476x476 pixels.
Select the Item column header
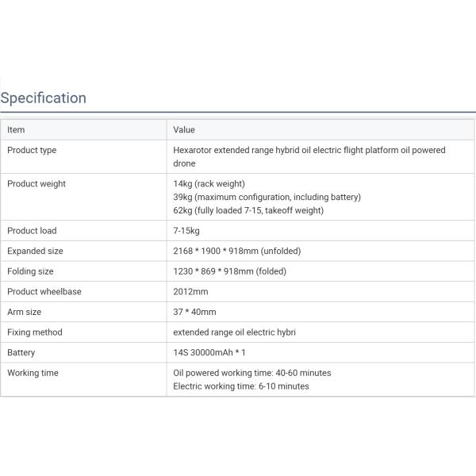(x=16, y=129)
